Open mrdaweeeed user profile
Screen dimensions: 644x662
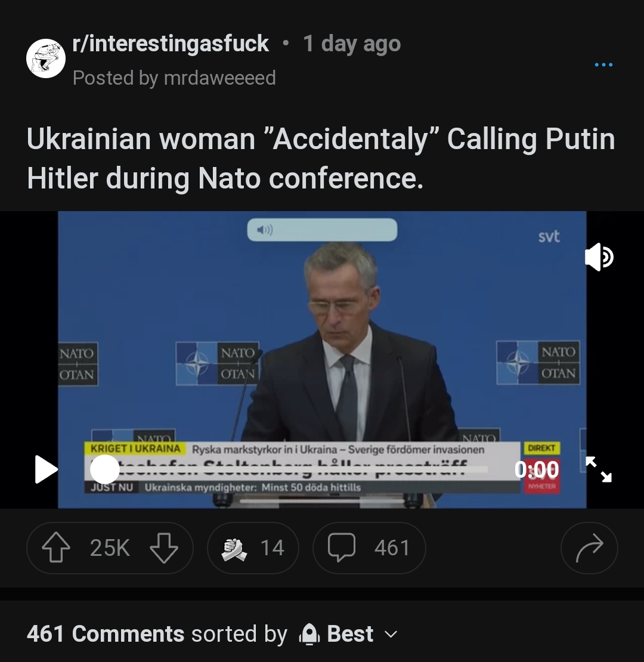(x=220, y=78)
